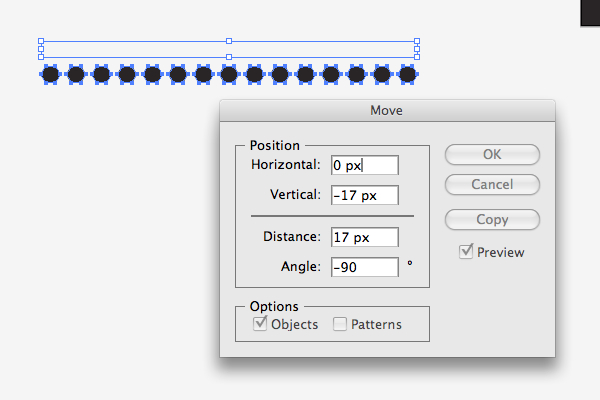Toggle the Preview checkbox
The width and height of the screenshot is (600, 400).
[466, 251]
